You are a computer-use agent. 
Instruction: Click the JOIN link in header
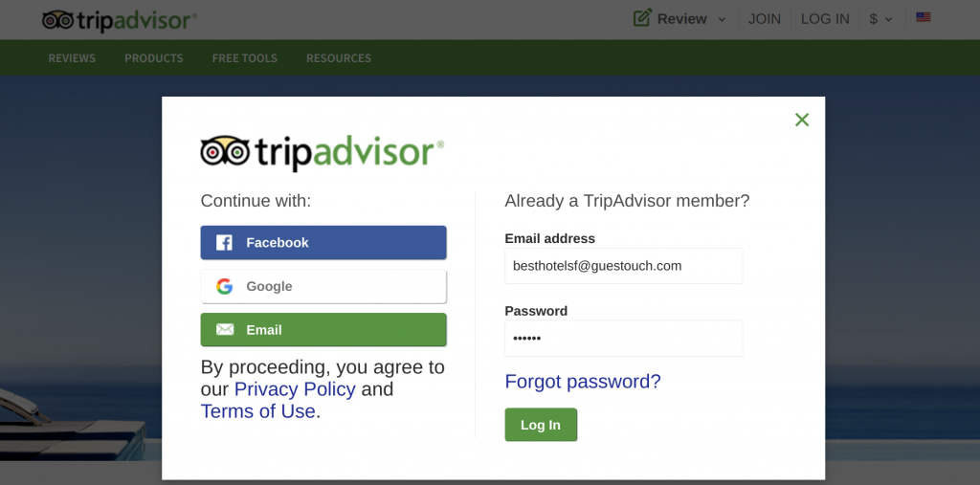point(765,19)
